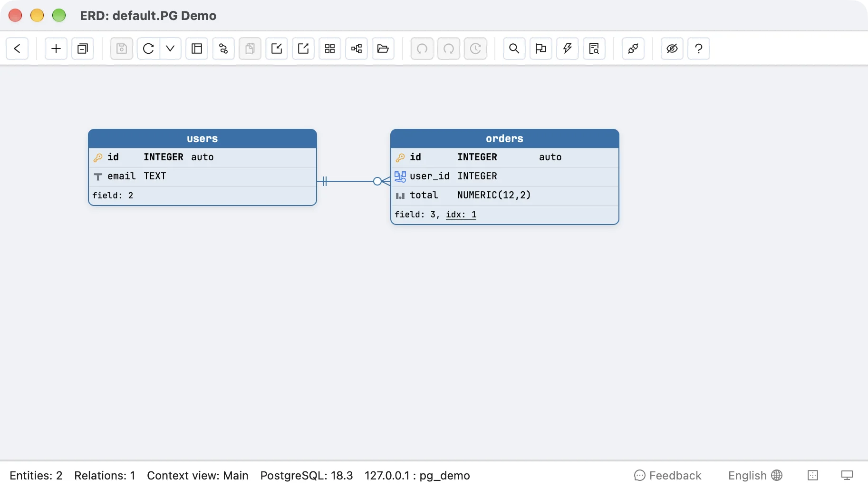Click the import arrow-into-box icon
The width and height of the screenshot is (868, 489).
[x=277, y=49]
